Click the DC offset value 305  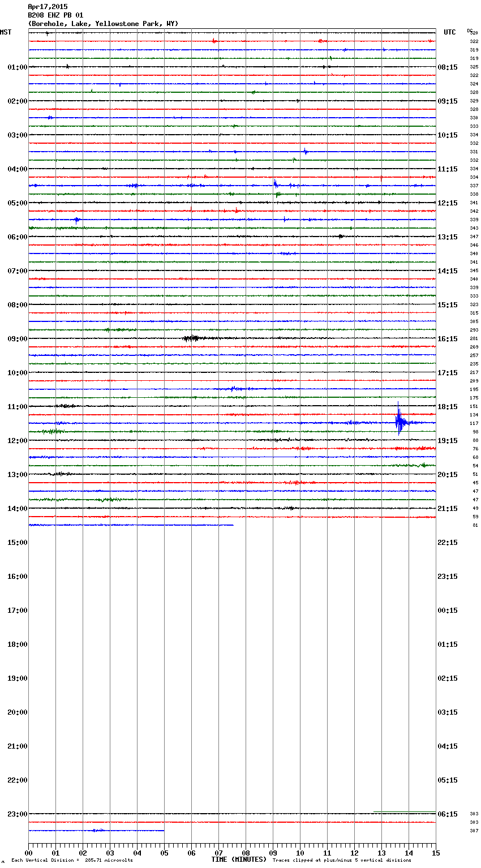474,322
